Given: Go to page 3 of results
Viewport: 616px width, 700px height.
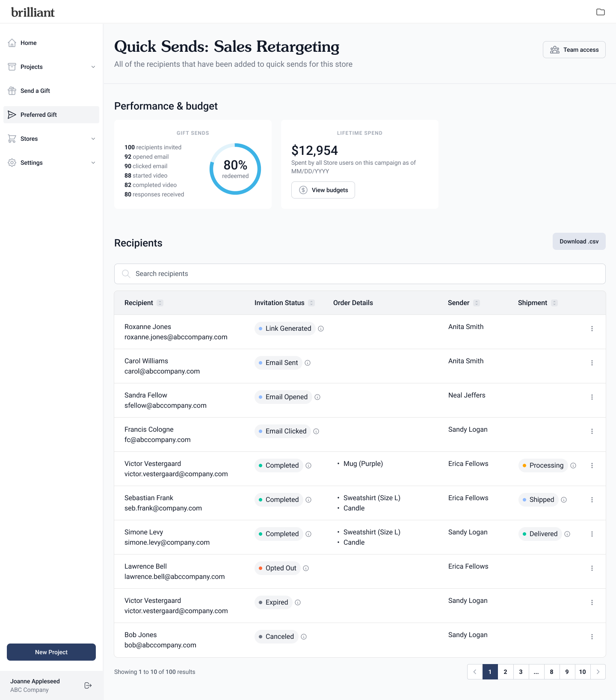Looking at the screenshot, I should point(521,672).
